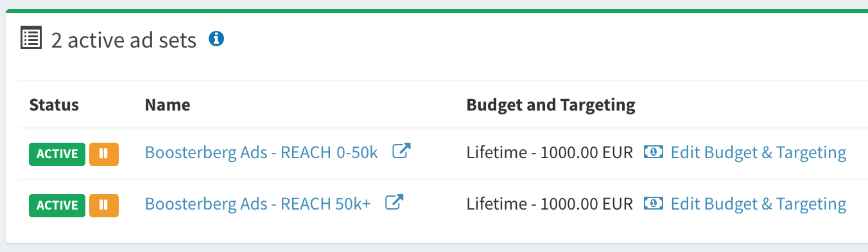Click the info icon beside active ad sets
This screenshot has width=868, height=252.
(x=216, y=39)
